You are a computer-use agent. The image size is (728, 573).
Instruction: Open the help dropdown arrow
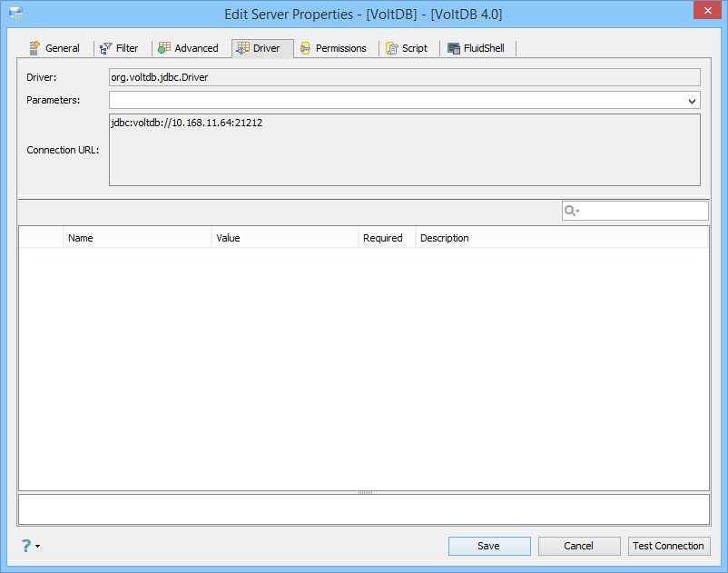click(37, 546)
